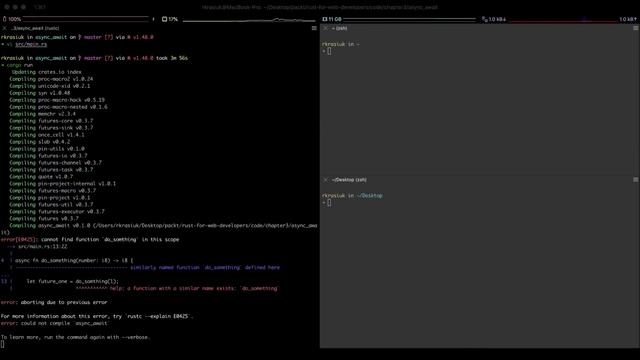
Task: Select the async_await (rustc) pane title
Action: (x=36, y=28)
